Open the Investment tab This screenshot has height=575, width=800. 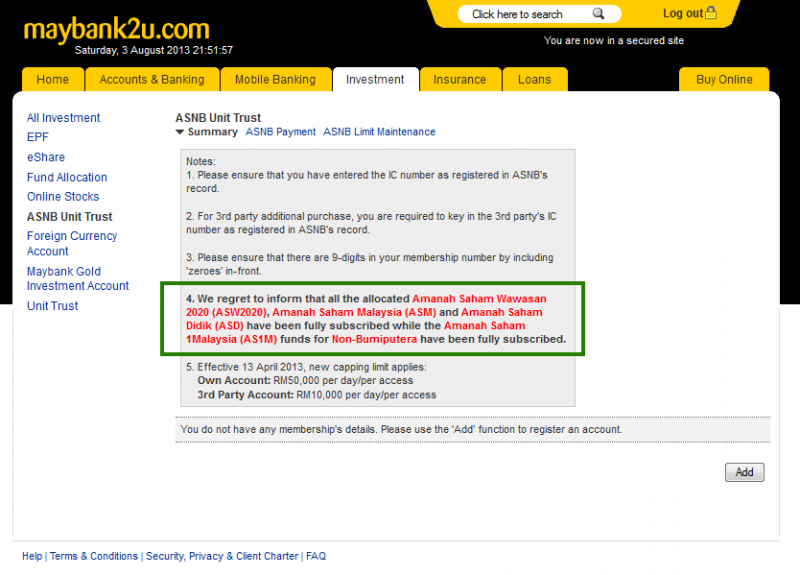click(x=375, y=80)
